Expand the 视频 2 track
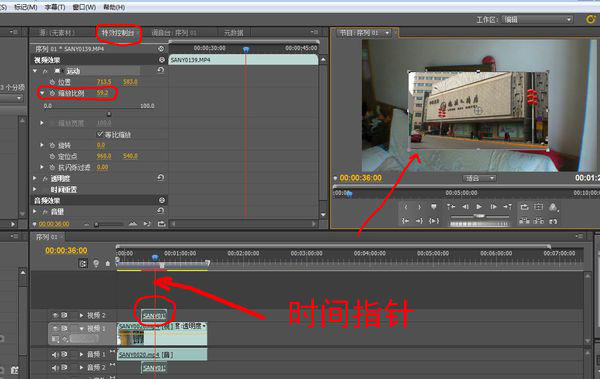Image resolution: width=600 pixels, height=379 pixels. (x=82, y=315)
